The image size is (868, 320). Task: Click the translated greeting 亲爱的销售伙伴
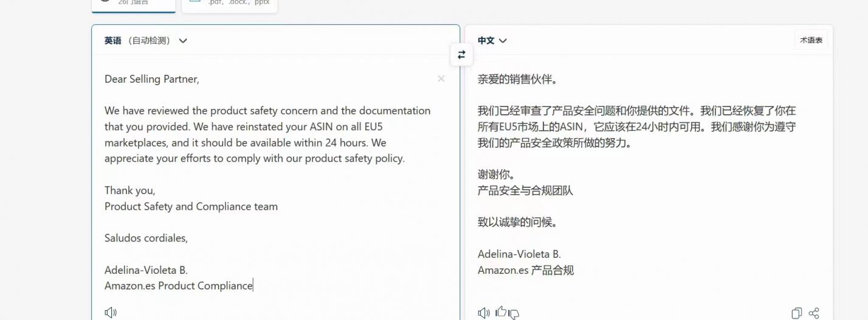pyautogui.click(x=517, y=79)
